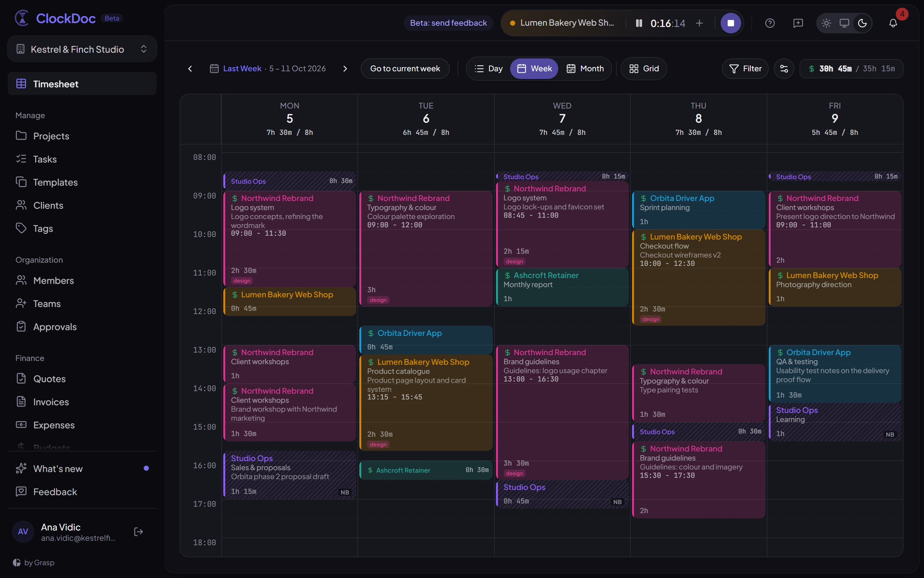This screenshot has width=924, height=578.
Task: Open notifications bell with 4 badge
Action: [893, 23]
